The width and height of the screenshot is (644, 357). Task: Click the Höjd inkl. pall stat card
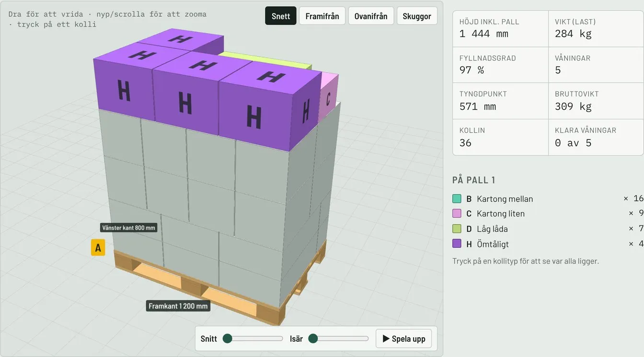[x=500, y=29]
